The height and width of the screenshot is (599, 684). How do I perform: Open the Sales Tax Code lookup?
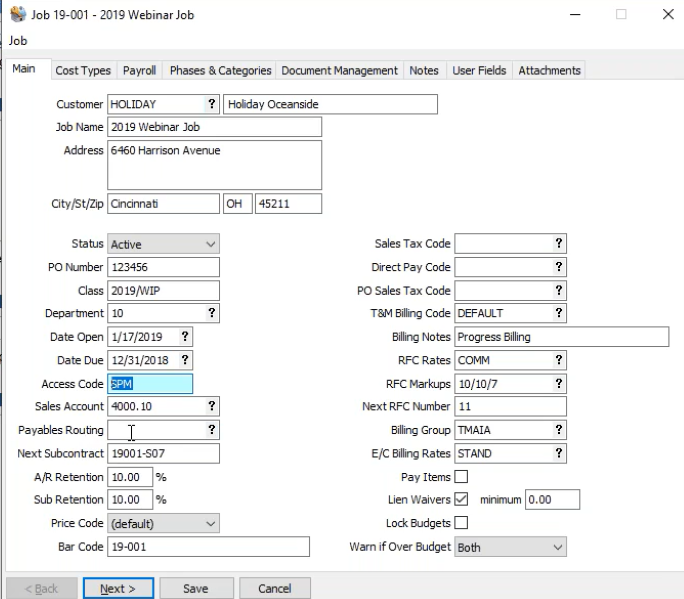click(x=559, y=244)
